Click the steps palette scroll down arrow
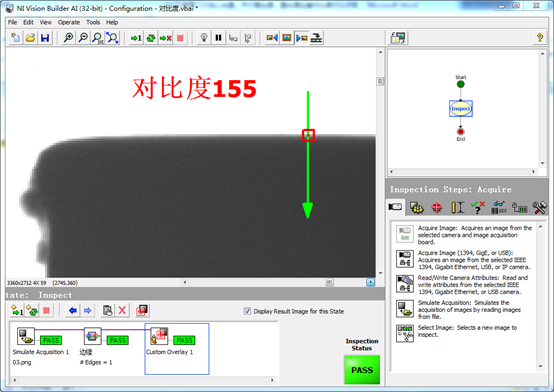554x392 pixels. coord(540,366)
